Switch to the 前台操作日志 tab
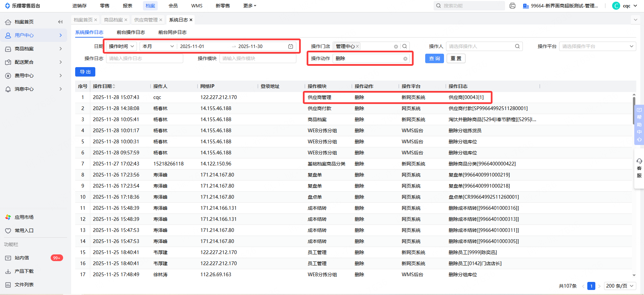Viewport: 644px width, 295px height. click(x=131, y=32)
